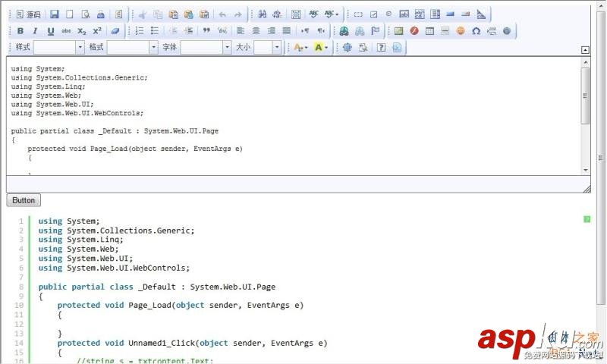Open the spell-check-as-you-type dropdown
Image resolution: width=607 pixels, height=364 pixels.
pos(331,14)
